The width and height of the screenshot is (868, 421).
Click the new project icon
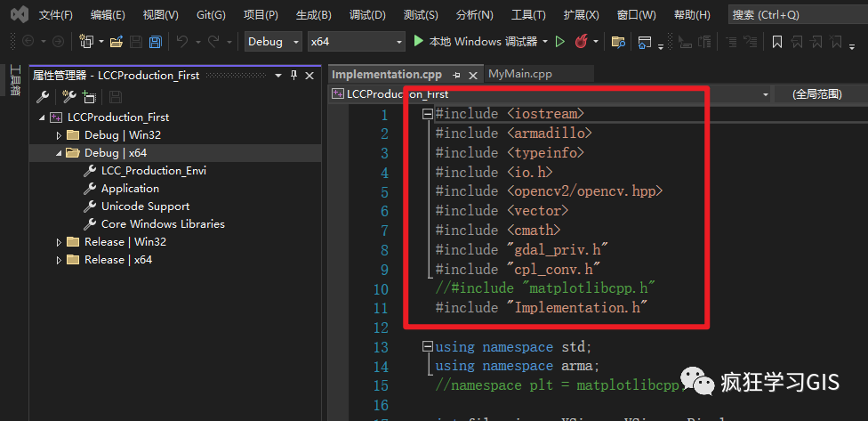(86, 42)
